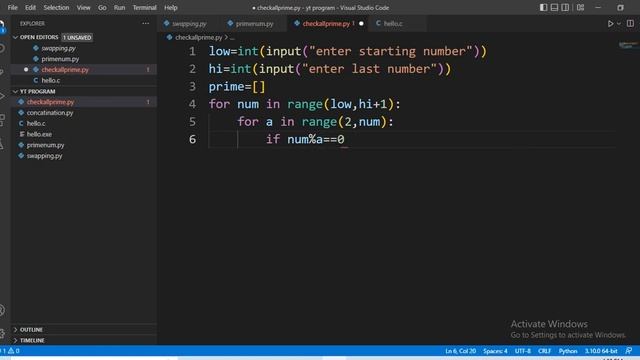Screen dimensions: 640x360
Task: Switch to the swapping.py tab
Action: (x=189, y=24)
